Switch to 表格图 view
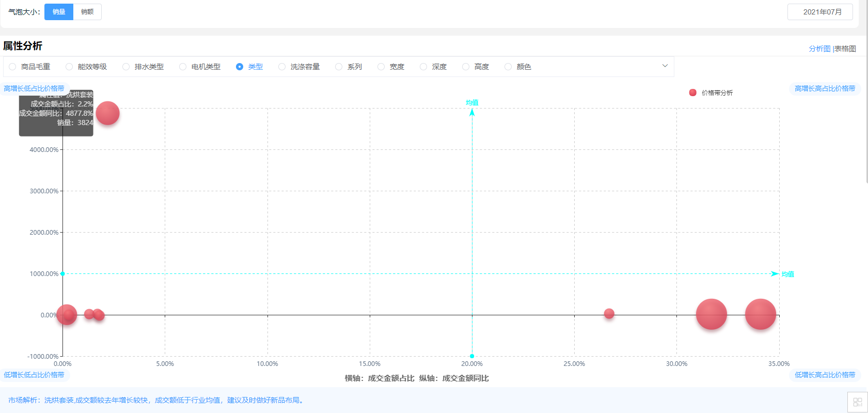This screenshot has height=413, width=868. pos(845,49)
